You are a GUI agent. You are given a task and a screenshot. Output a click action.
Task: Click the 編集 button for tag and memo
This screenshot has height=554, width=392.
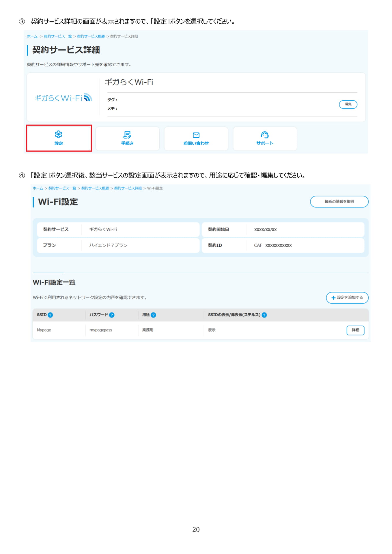(x=348, y=104)
